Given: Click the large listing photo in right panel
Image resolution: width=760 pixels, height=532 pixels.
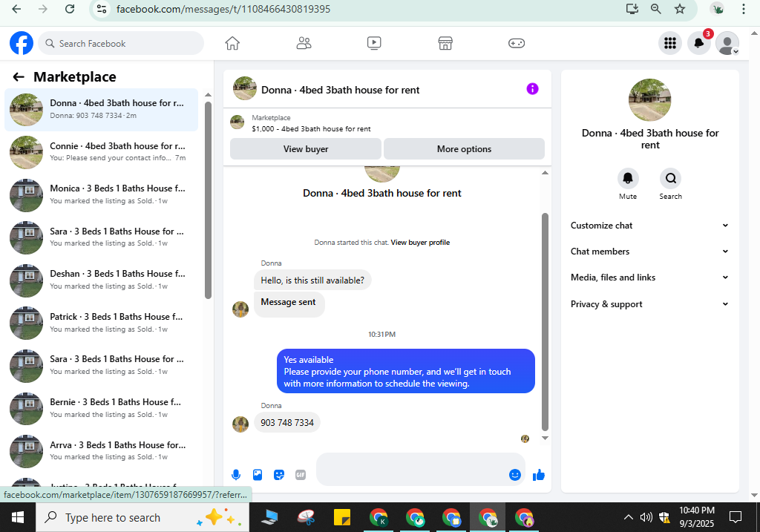Looking at the screenshot, I should pyautogui.click(x=649, y=100).
